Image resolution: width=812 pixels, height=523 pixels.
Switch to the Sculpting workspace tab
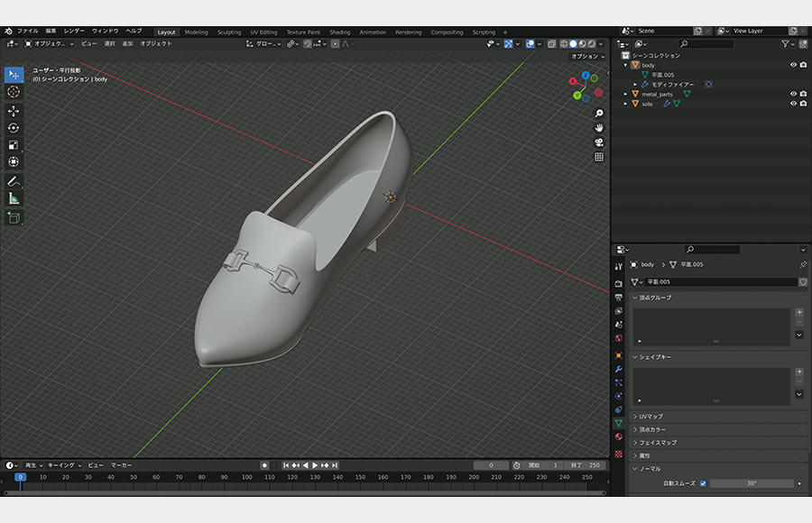(229, 32)
